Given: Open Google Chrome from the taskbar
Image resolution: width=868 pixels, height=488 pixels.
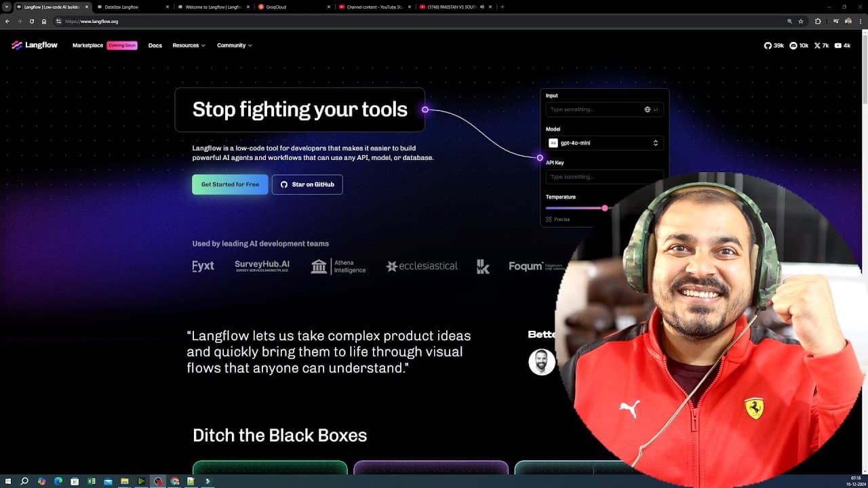Looking at the screenshot, I should [x=175, y=481].
